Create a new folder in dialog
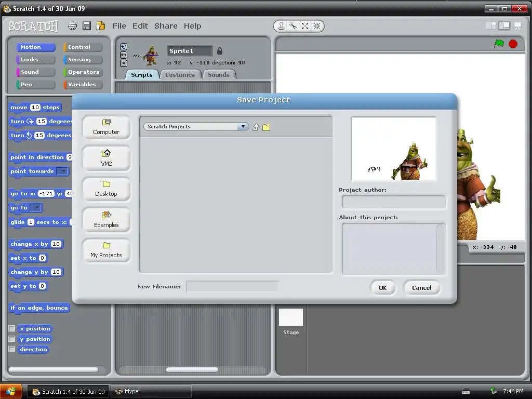 pyautogui.click(x=267, y=127)
